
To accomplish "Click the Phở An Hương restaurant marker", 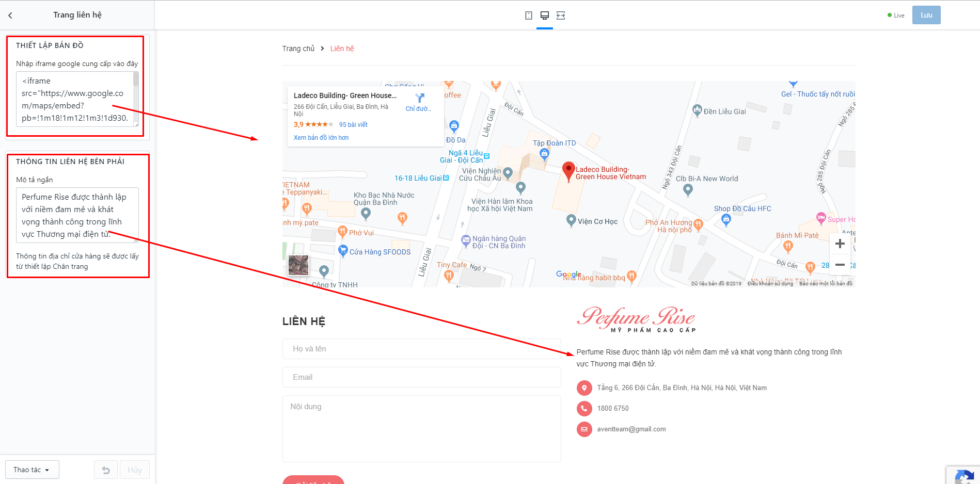I will pos(698,224).
